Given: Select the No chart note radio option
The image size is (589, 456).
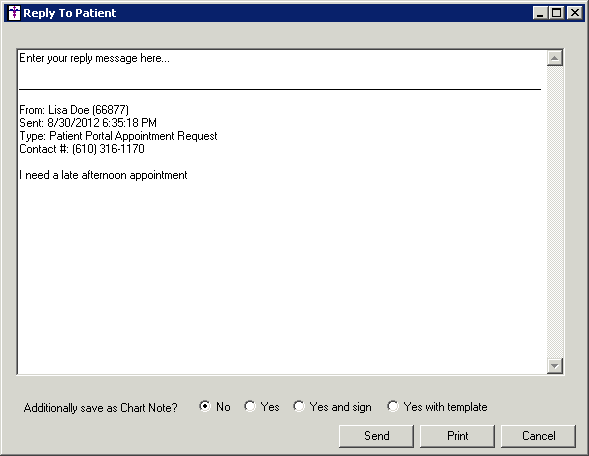Looking at the screenshot, I should pyautogui.click(x=205, y=406).
